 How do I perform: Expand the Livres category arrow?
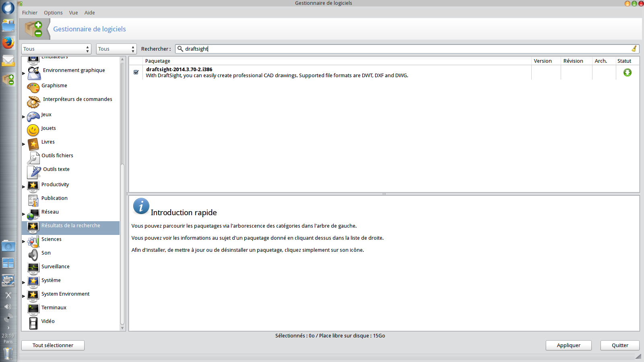pyautogui.click(x=23, y=144)
